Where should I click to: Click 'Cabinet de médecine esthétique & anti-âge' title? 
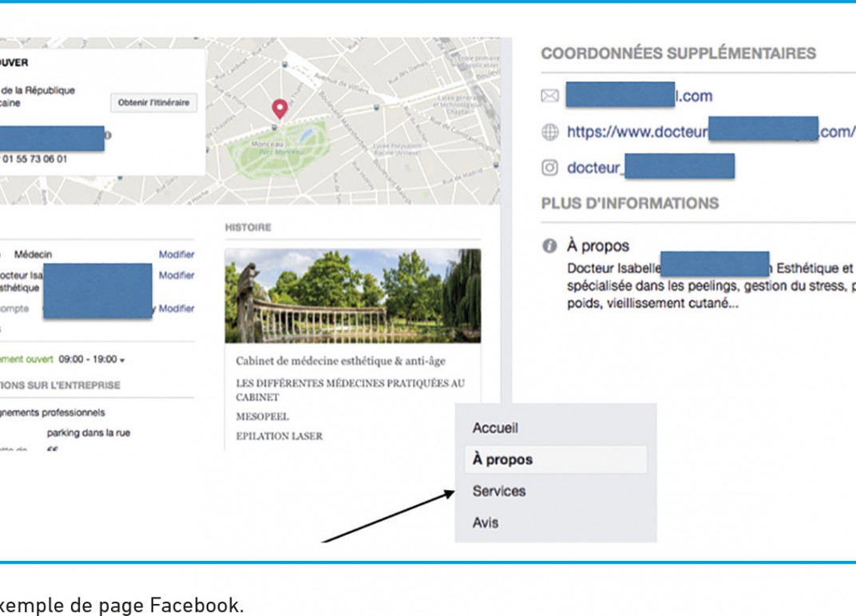pos(341,361)
